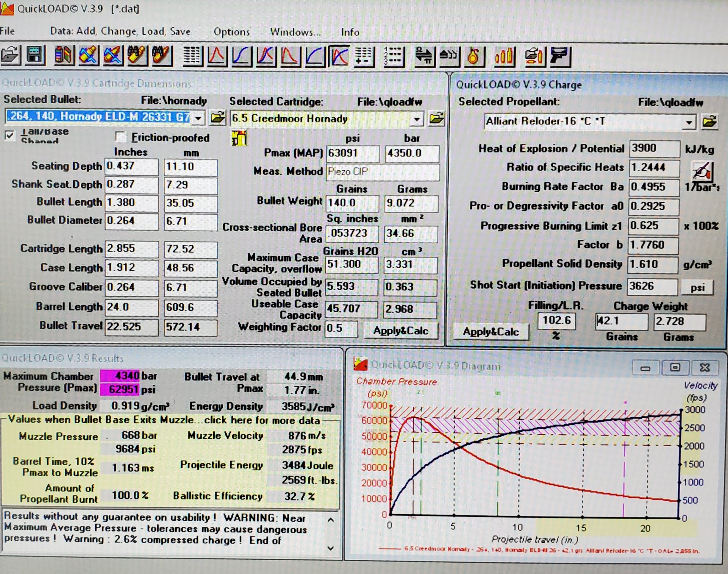Click QuickLOAD application icon in title bar
728x574 pixels.
tap(7, 8)
